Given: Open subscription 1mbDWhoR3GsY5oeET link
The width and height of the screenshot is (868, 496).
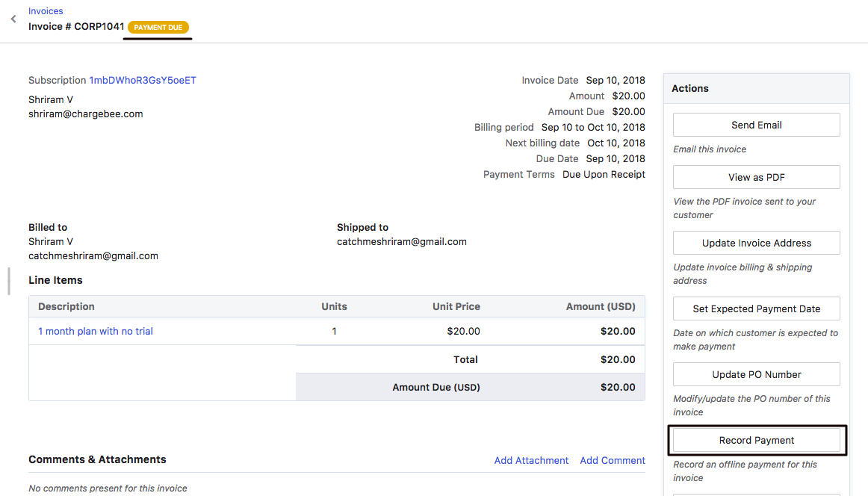Looking at the screenshot, I should coord(143,80).
